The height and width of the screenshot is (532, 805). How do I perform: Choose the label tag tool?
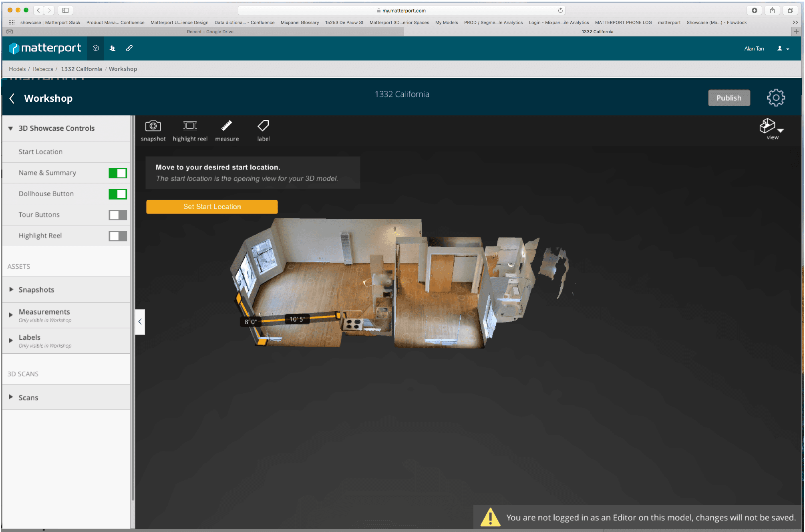[x=263, y=131]
